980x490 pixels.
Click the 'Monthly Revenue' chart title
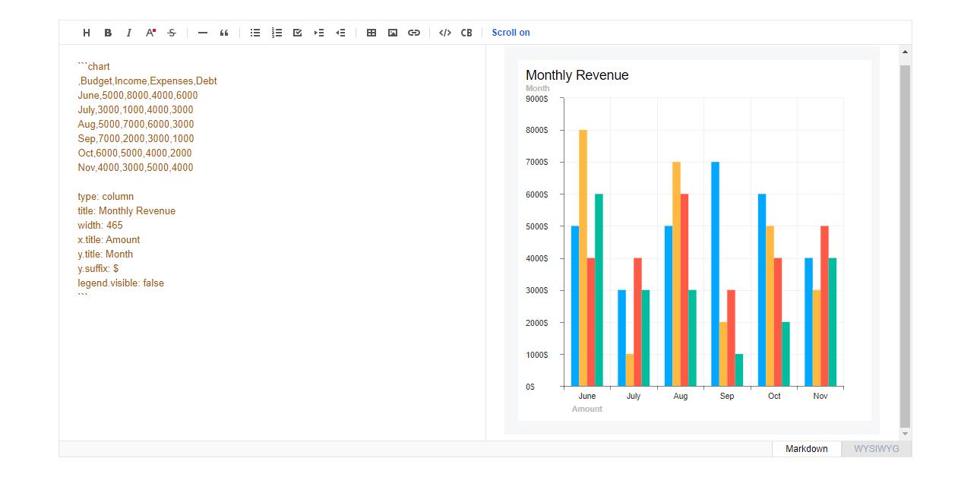(577, 75)
